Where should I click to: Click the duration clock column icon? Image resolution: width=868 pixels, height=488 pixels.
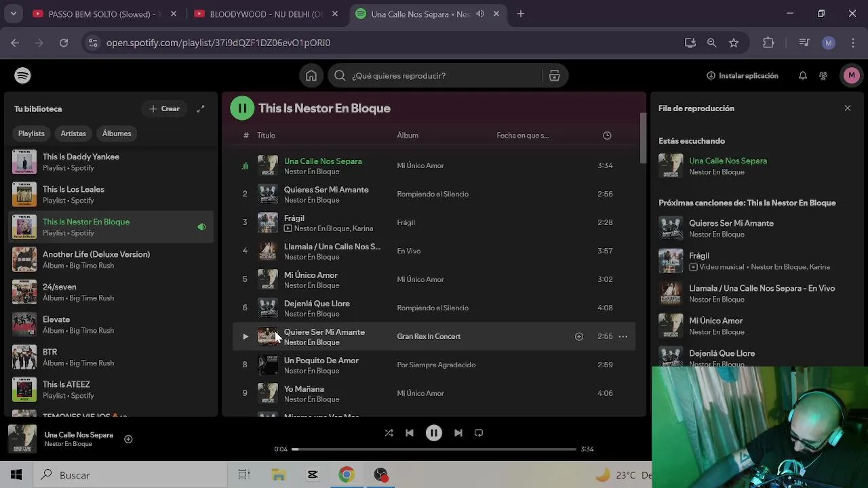click(607, 136)
